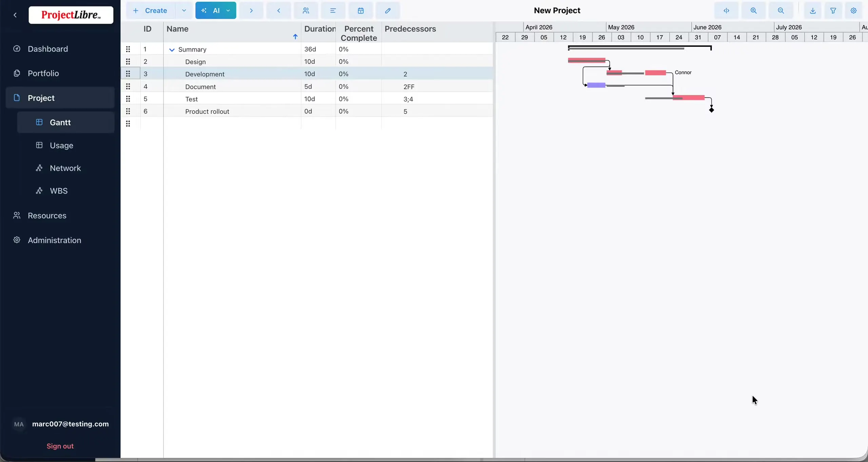The height and width of the screenshot is (462, 868).
Task: Click the marc007@testing.com account name
Action: (71, 424)
